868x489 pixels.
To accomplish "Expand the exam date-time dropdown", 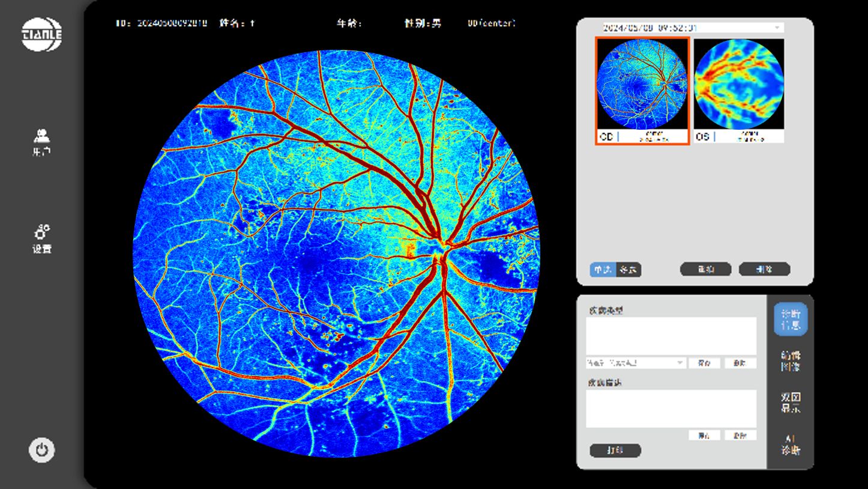I will [x=777, y=28].
